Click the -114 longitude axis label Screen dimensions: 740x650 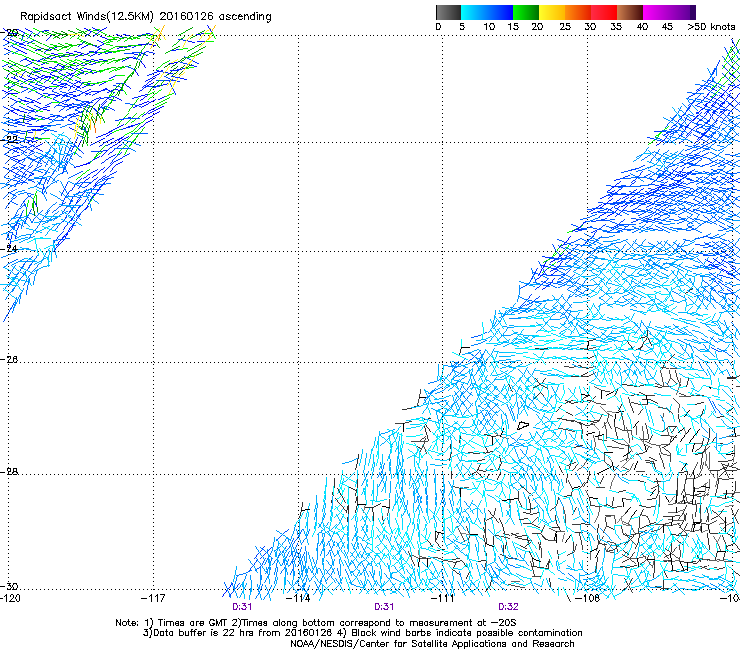(298, 598)
